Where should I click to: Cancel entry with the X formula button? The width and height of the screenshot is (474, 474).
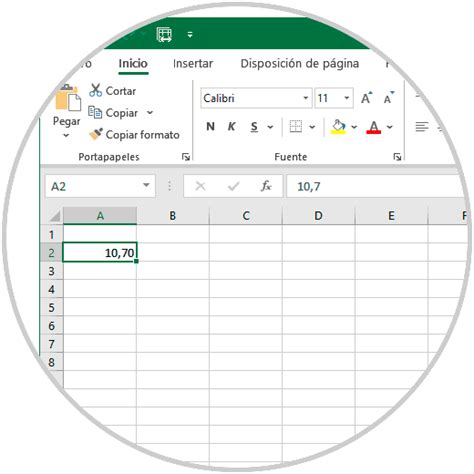click(x=200, y=186)
